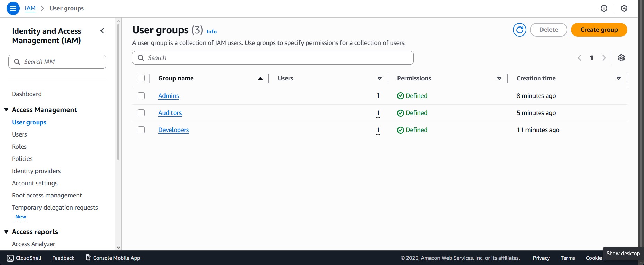Open CloudShell terminal icon
This screenshot has height=265, width=644.
pos(10,258)
